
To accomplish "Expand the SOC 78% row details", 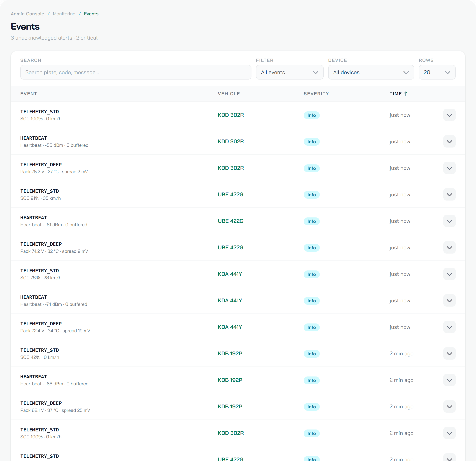I will tap(449, 274).
